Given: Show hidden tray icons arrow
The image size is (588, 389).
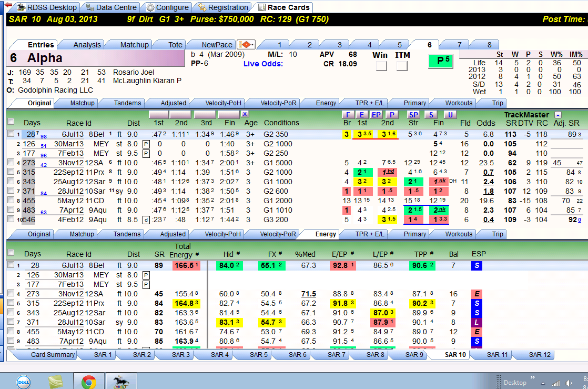Looking at the screenshot, I should pos(543,383).
